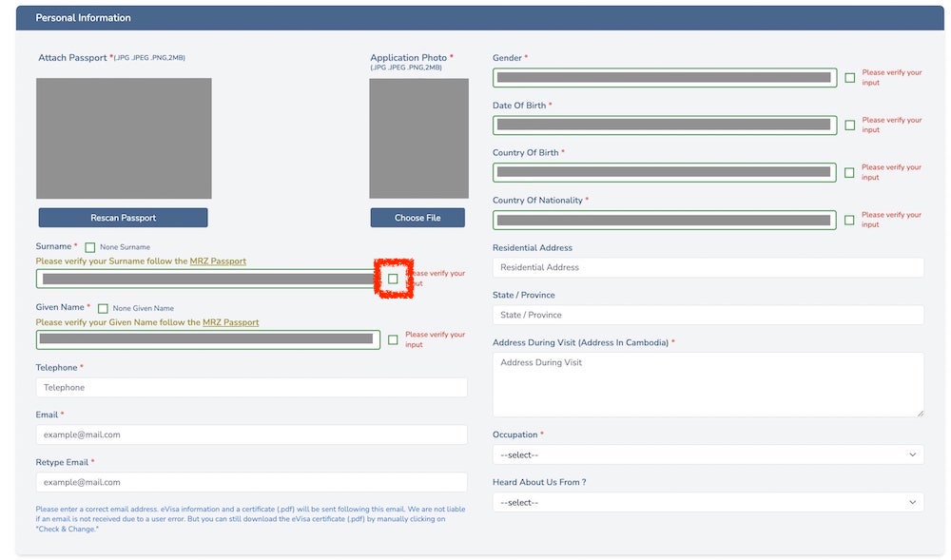Check the Given Name verify input checkbox

[393, 339]
